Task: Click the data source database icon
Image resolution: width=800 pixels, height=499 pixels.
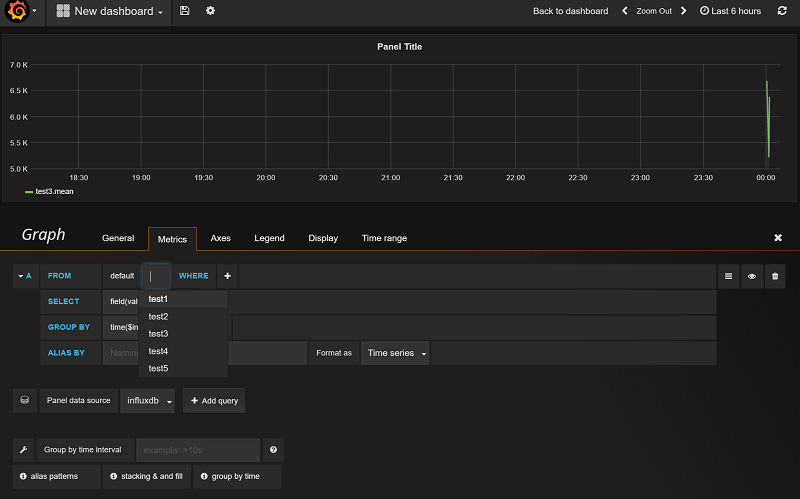Action: (x=24, y=401)
